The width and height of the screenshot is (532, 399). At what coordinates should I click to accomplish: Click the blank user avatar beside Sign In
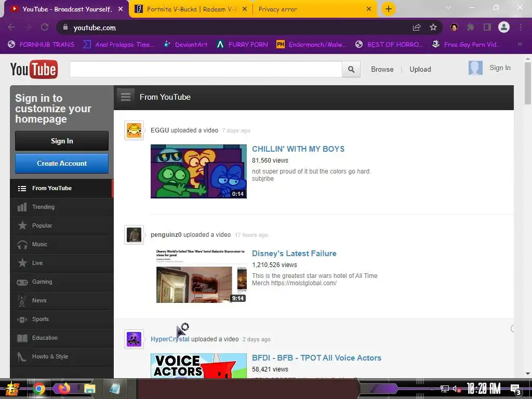point(475,68)
